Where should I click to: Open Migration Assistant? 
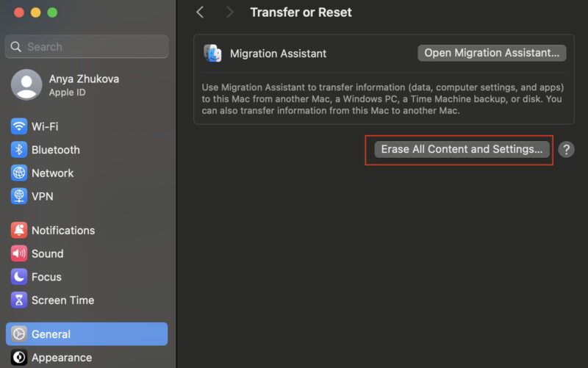click(x=492, y=53)
